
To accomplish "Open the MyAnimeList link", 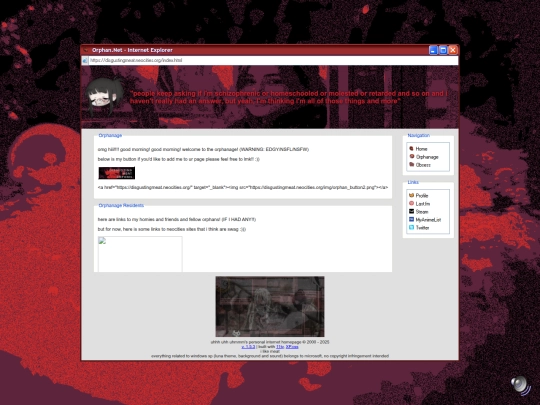I will pos(428,219).
